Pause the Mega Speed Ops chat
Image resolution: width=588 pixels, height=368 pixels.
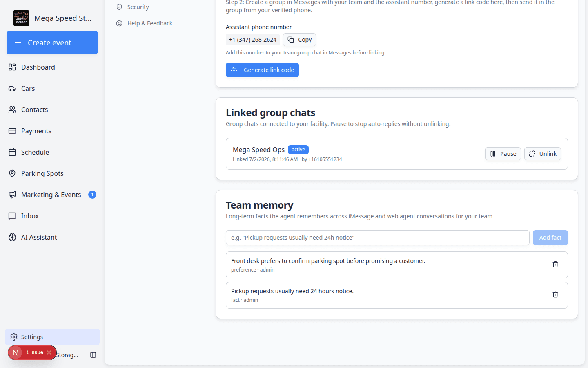503,154
